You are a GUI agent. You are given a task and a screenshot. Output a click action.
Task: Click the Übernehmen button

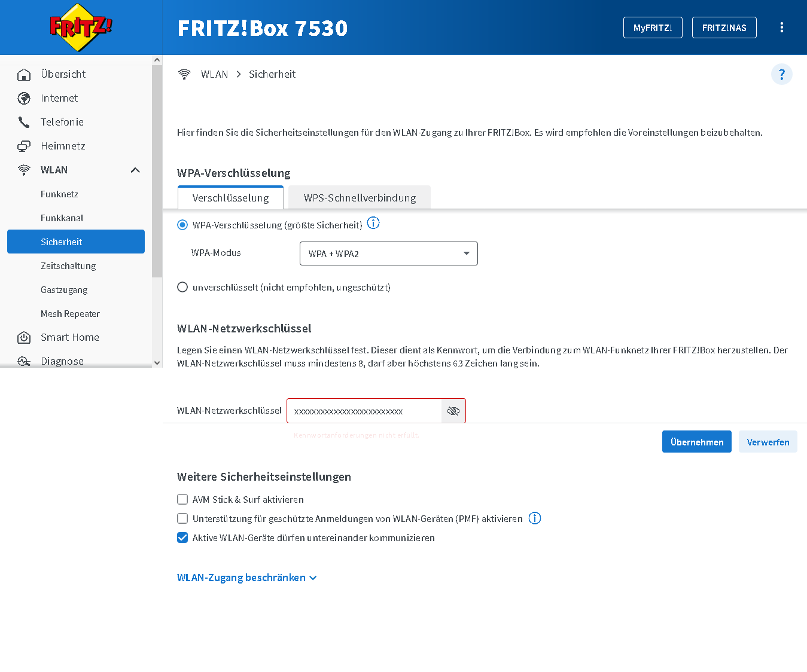pos(696,441)
